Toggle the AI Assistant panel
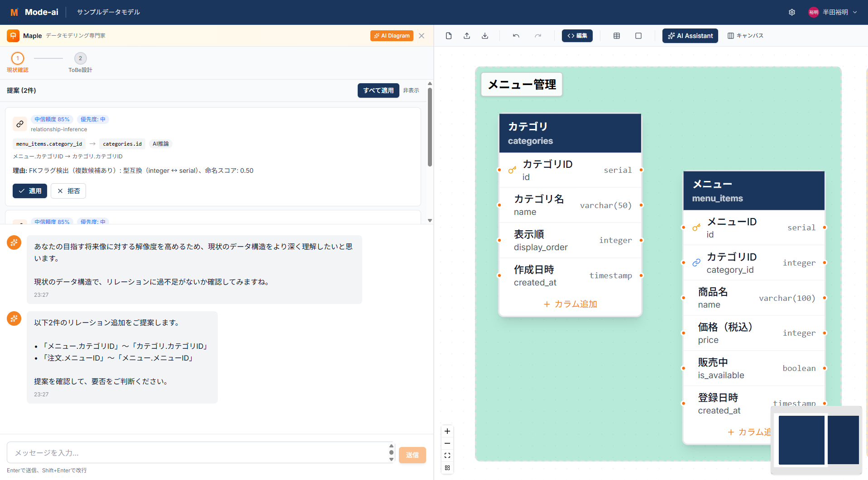 (x=690, y=36)
